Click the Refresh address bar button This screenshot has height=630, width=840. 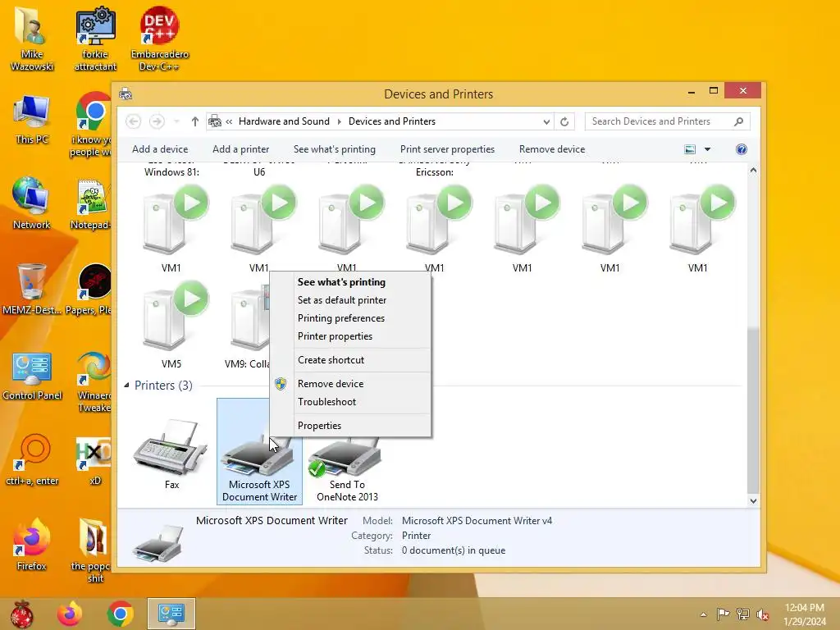564,121
